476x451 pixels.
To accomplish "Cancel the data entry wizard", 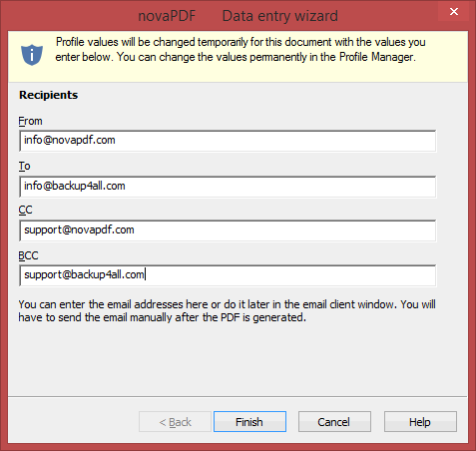I will 334,422.
